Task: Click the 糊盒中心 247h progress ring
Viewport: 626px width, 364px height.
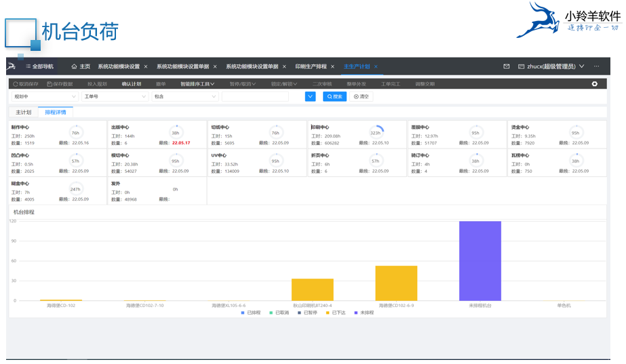Action: coord(75,189)
